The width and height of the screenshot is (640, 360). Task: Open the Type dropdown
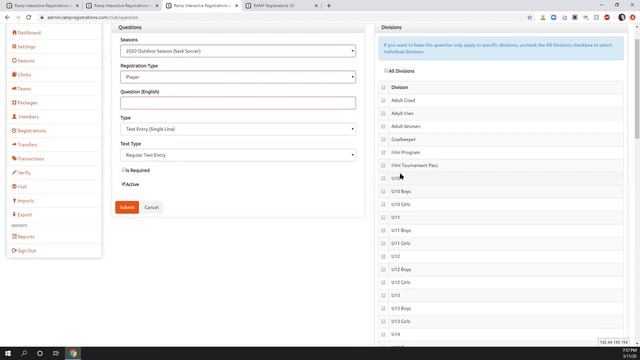coord(238,129)
